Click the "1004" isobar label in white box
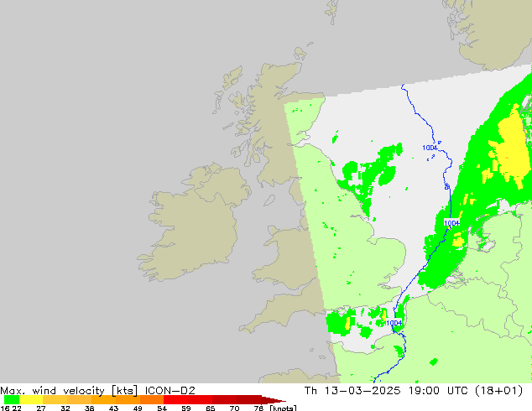Viewport: 532px width, 411px height. [452, 223]
